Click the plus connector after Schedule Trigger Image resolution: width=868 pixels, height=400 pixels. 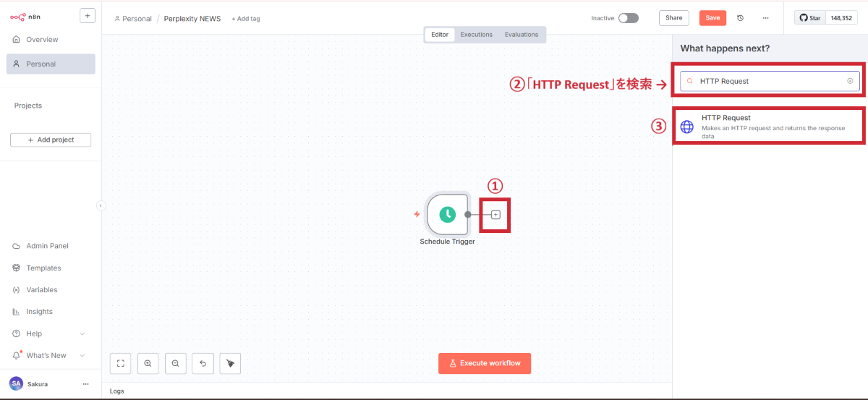pyautogui.click(x=495, y=215)
